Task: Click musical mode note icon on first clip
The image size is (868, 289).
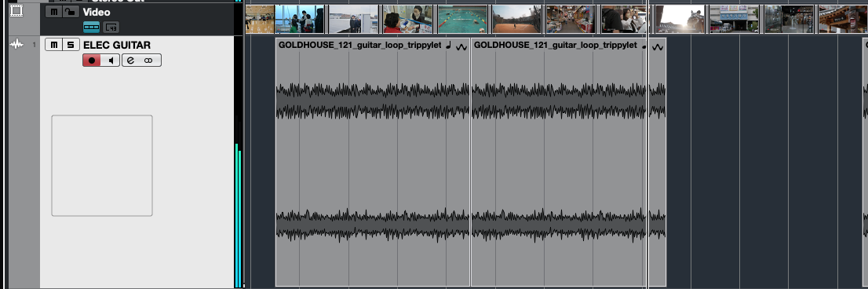Action: pos(449,46)
